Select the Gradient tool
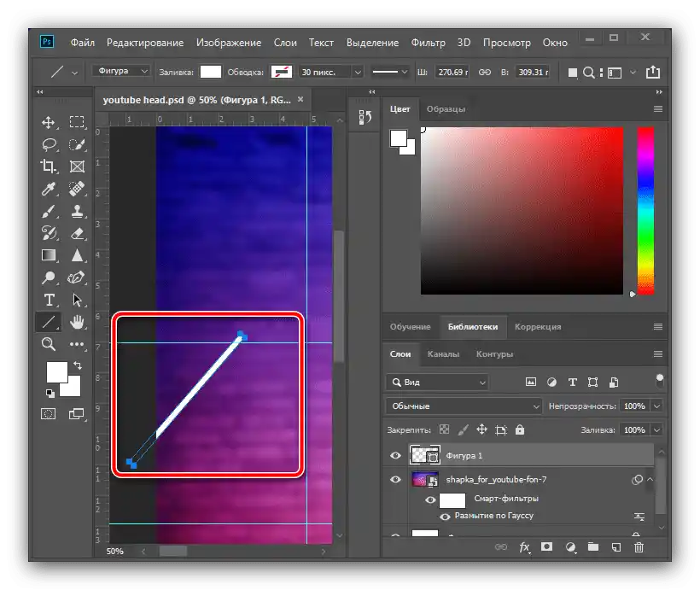 (48, 255)
